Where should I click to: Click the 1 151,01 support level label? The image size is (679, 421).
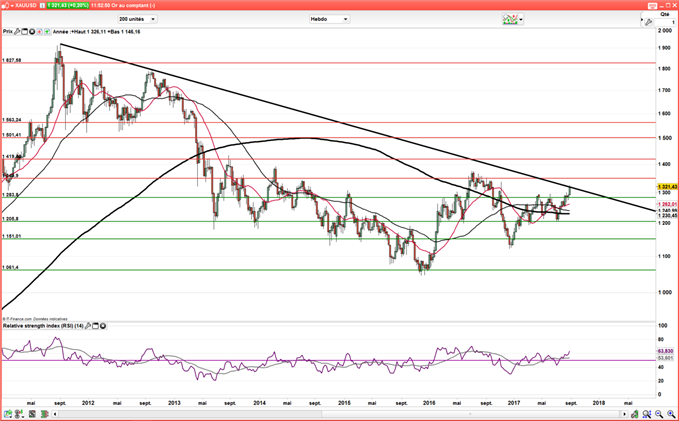tap(12, 236)
